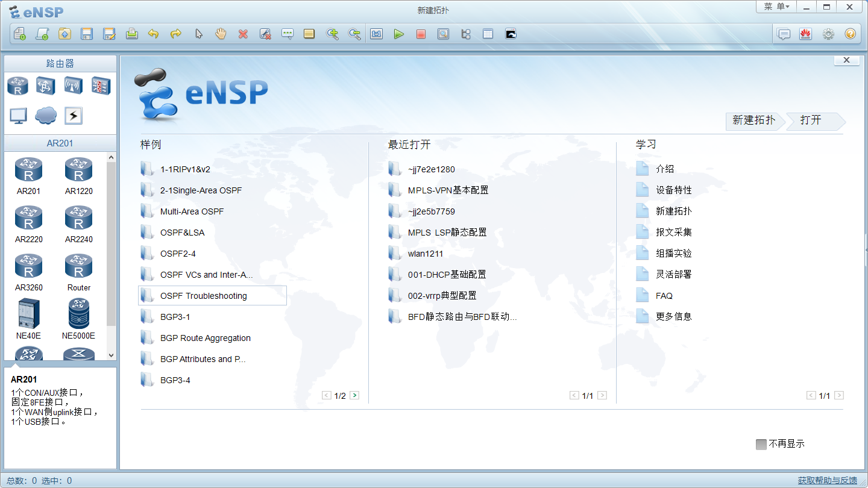Go to next page of 样例 list
This screenshot has height=488, width=868.
pos(354,395)
